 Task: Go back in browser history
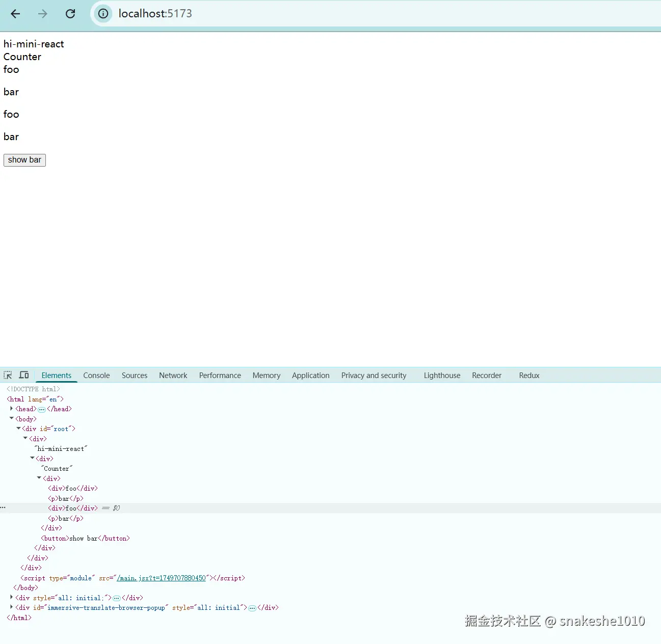(15, 14)
